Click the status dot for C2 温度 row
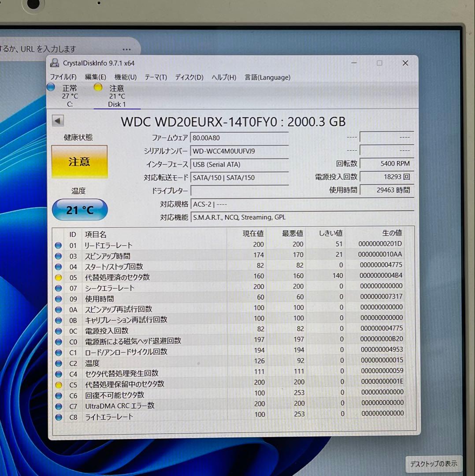The height and width of the screenshot is (476, 475). (x=58, y=363)
